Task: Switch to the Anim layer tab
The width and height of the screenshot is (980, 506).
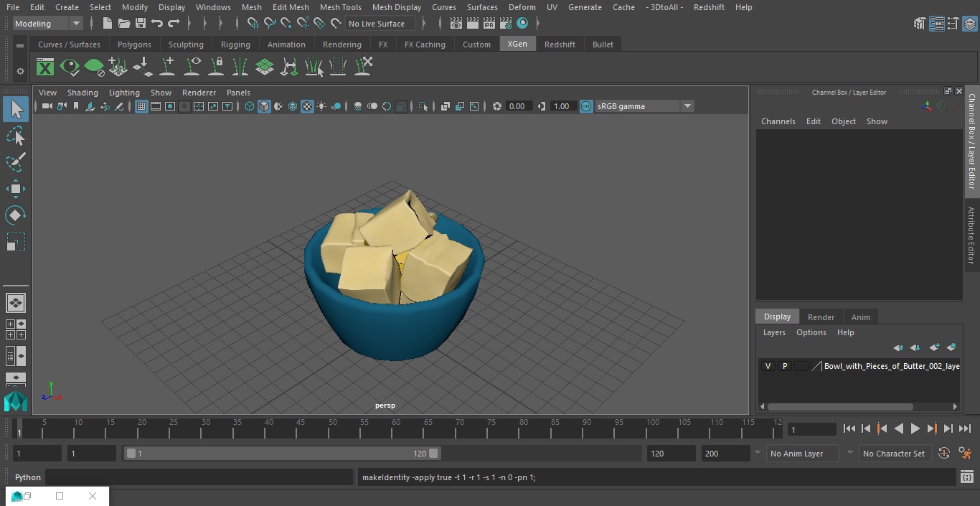Action: click(x=860, y=317)
